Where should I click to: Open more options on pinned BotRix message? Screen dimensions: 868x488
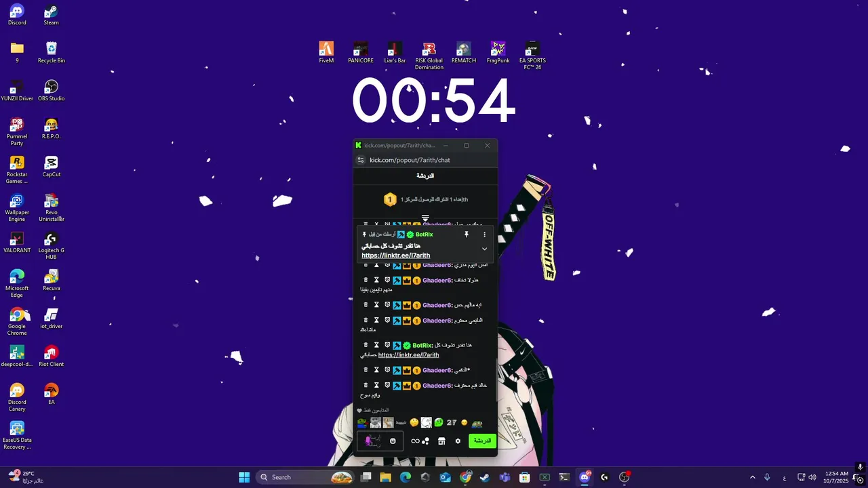pos(484,235)
